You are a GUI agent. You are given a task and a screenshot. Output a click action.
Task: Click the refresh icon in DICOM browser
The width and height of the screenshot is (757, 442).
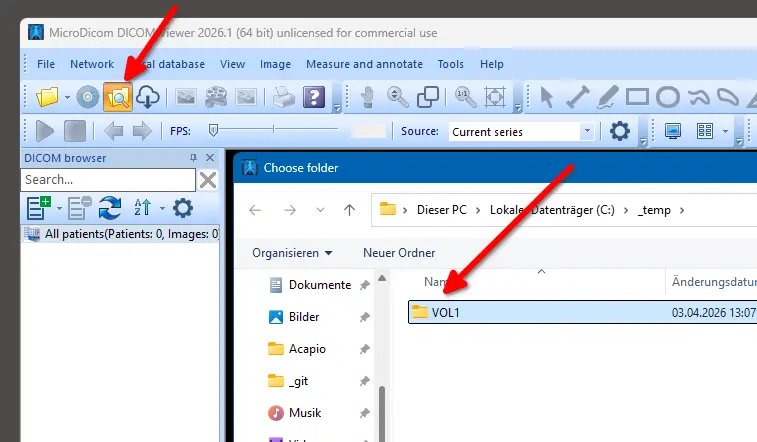coord(109,207)
